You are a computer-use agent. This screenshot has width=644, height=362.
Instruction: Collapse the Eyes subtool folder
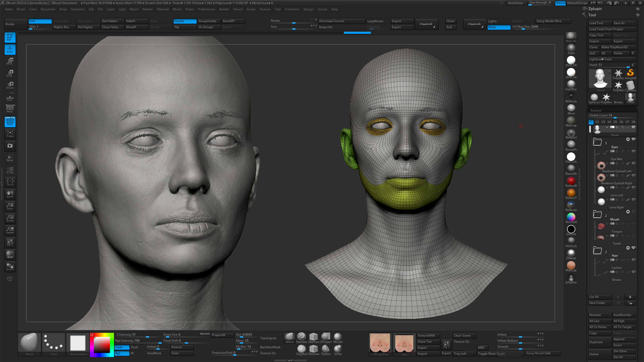597,142
